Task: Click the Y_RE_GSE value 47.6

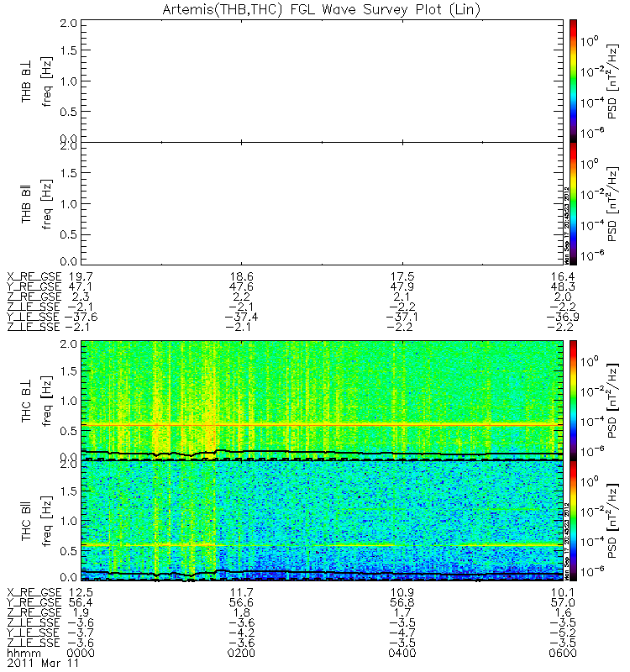Action: (x=241, y=286)
